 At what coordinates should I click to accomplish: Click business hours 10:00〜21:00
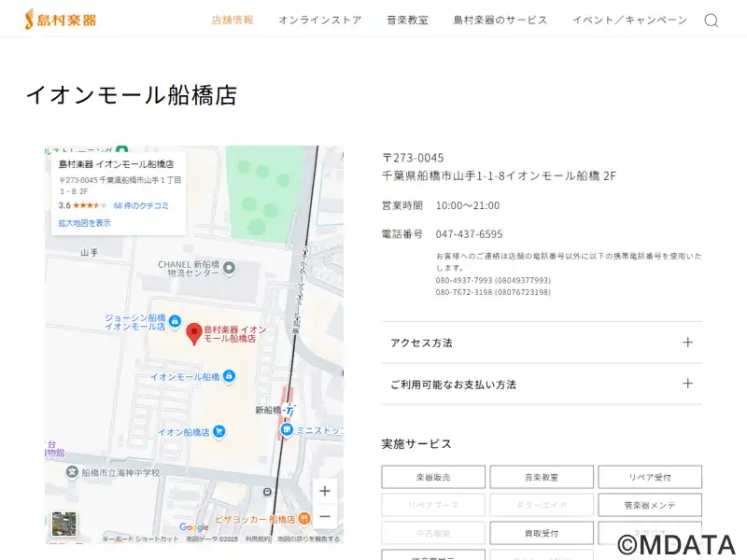[x=468, y=205]
